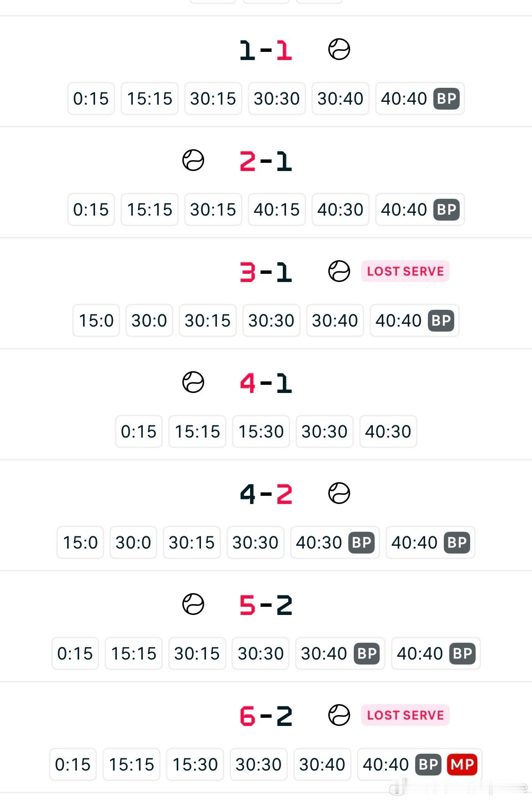Click the 40:15 point chip under 2-1
The height and width of the screenshot is (801, 532).
[276, 209]
